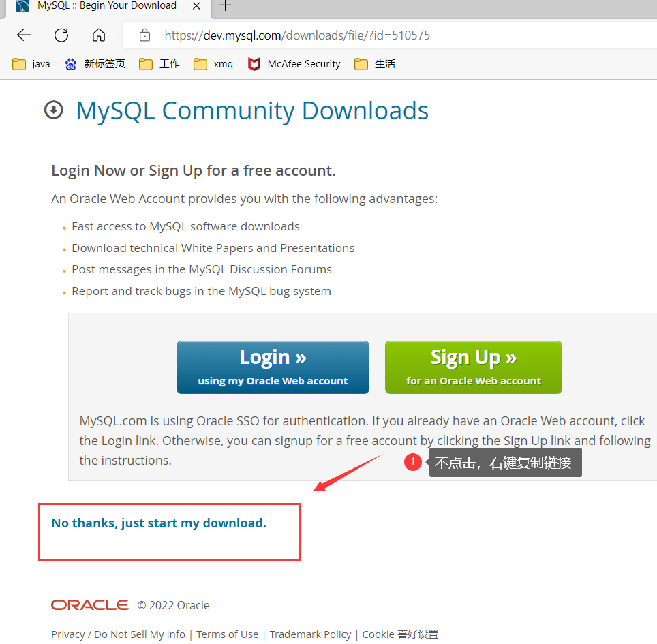Click Login using my Oracle Web account
Viewport: 657px width, 644px height.
[x=273, y=367]
